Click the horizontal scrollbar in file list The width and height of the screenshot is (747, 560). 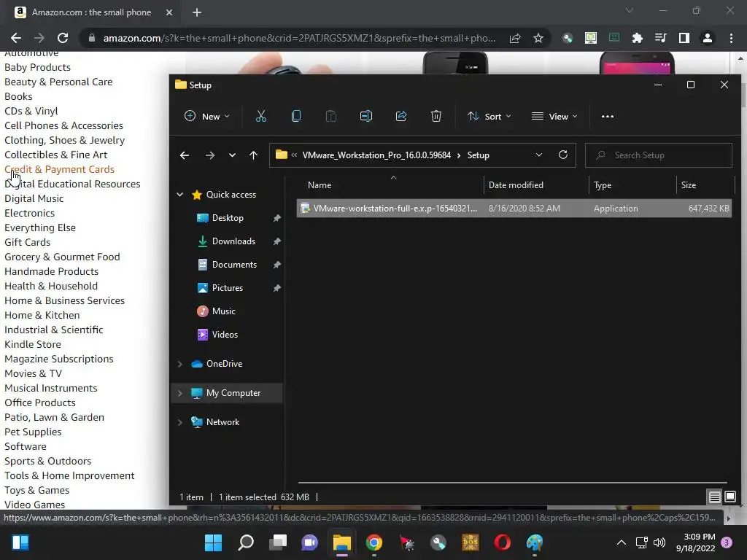512,483
